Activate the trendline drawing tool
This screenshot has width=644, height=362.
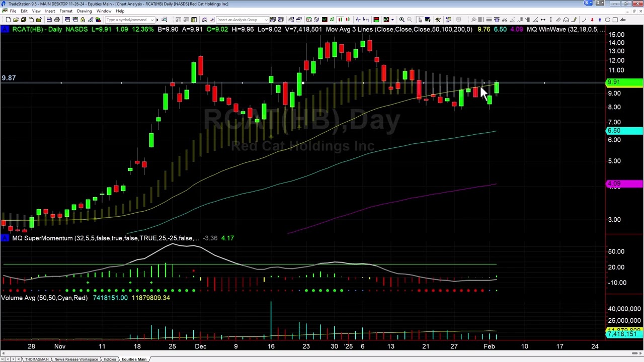(x=473, y=20)
